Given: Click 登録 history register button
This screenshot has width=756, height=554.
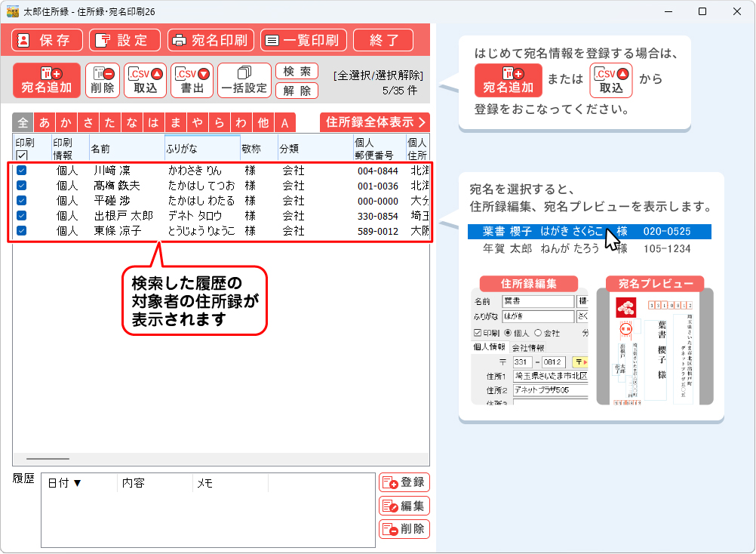Looking at the screenshot, I should pos(404,482).
